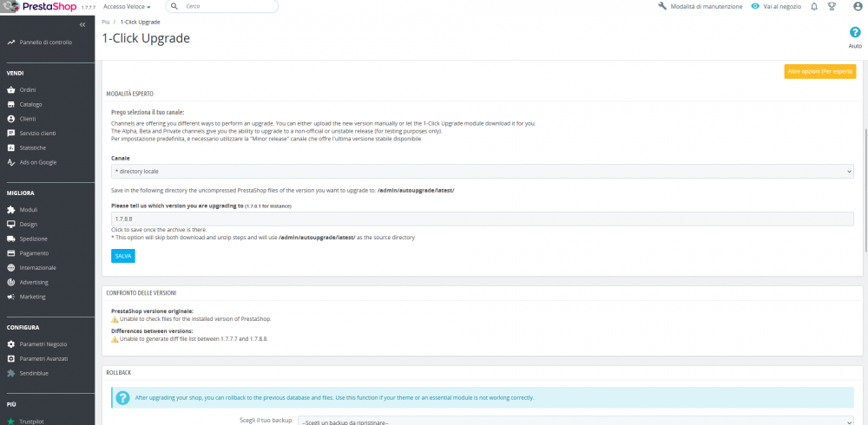Open the Scegli il tuo backup dropdown
This screenshot has height=425, width=868.
click(x=575, y=422)
